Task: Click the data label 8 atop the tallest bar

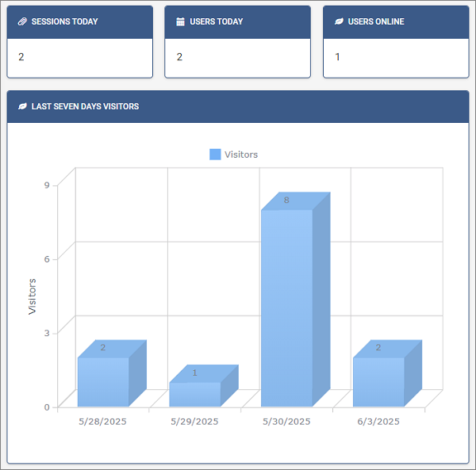Action: (x=286, y=201)
